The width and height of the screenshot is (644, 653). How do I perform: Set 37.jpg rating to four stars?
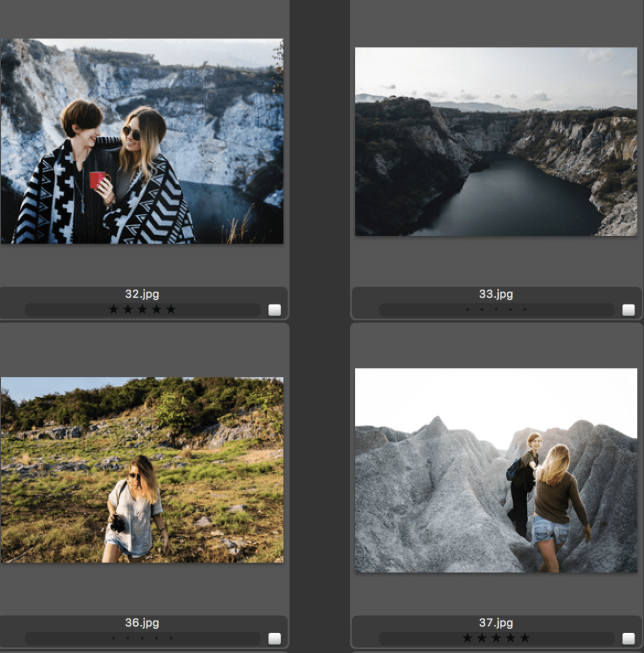(x=511, y=638)
